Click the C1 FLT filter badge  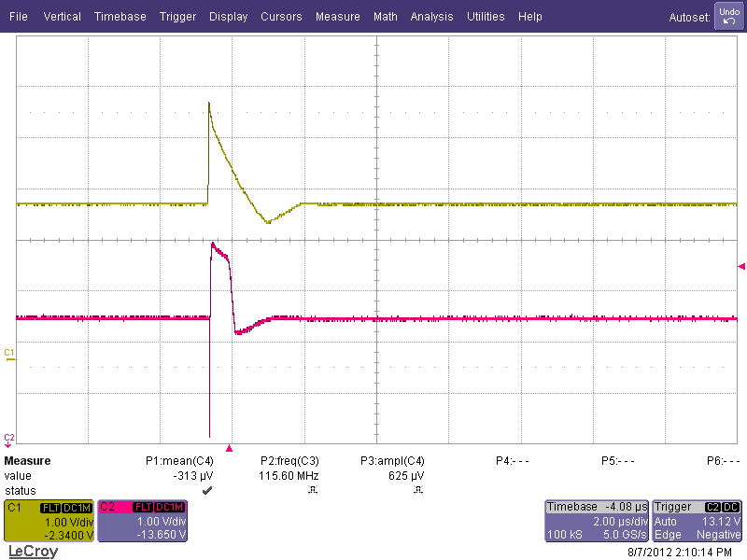click(x=50, y=508)
